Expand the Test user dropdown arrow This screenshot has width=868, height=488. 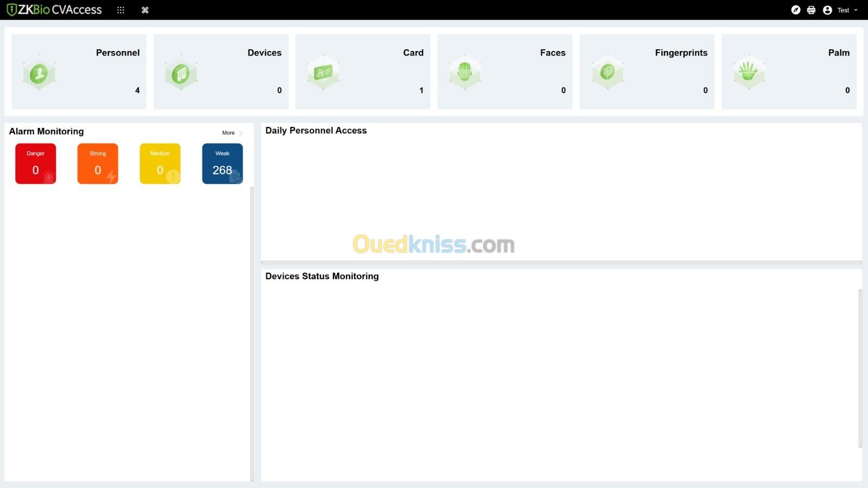856,10
